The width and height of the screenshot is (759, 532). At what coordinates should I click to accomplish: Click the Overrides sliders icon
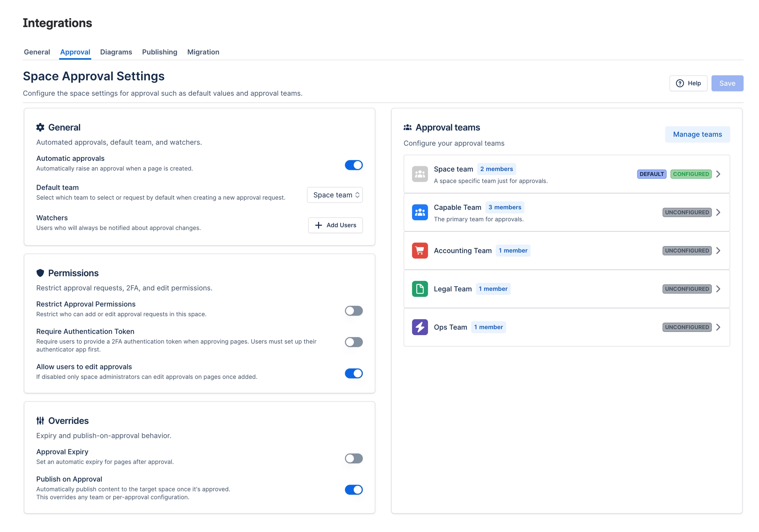(x=41, y=421)
